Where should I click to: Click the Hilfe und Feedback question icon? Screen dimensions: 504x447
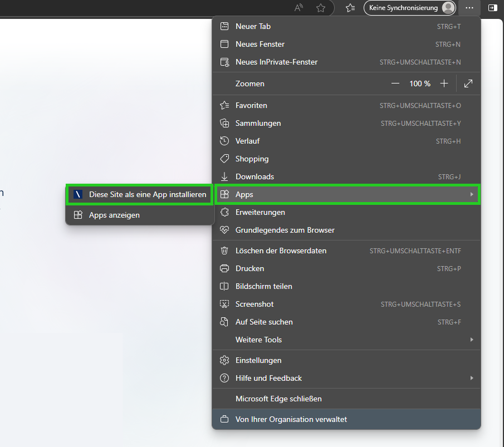click(224, 378)
